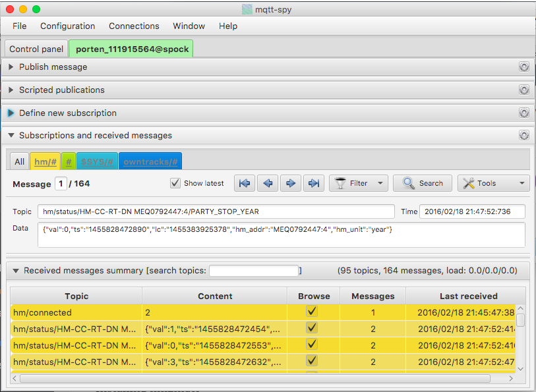Open the File menu

(x=20, y=26)
